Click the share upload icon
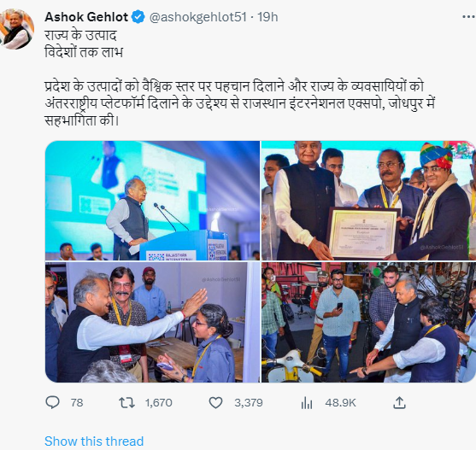476x450 pixels. (x=399, y=403)
